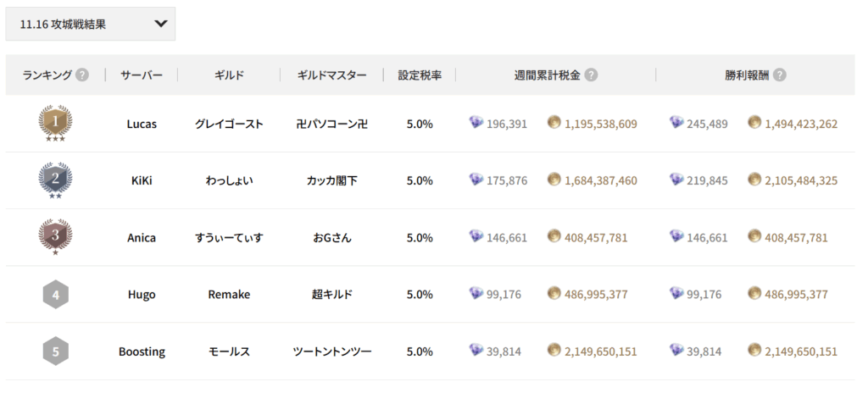This screenshot has height=393, width=868.
Task: Click the サーバー column header
Action: [142, 75]
